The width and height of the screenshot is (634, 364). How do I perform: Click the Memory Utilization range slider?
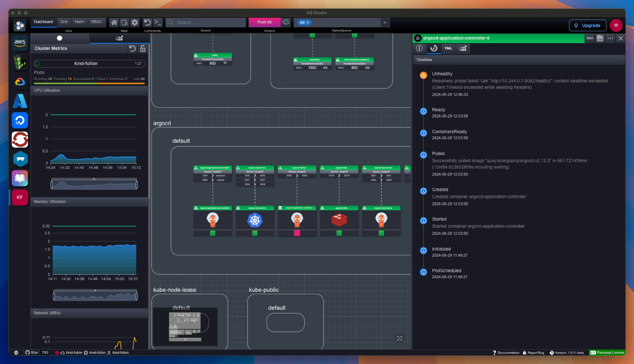pyautogui.click(x=95, y=296)
